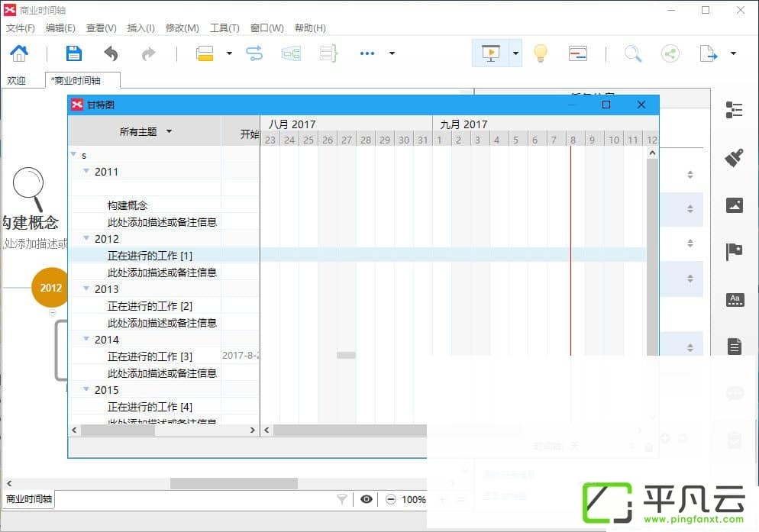Open the topic insert dropdown arrow
This screenshot has width=759, height=532.
(229, 53)
